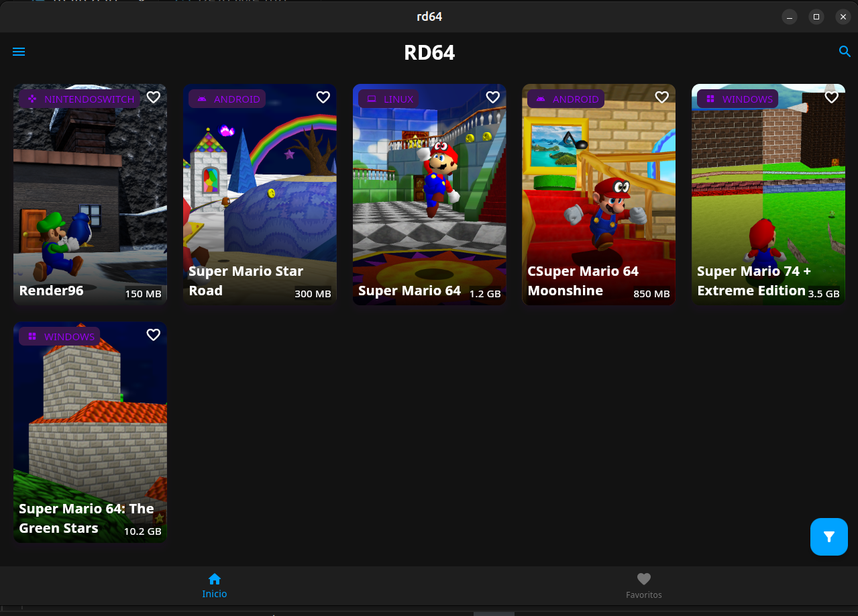Viewport: 858px width, 616px height.
Task: Favorite Super Mario 64: The Green Stars
Action: (x=153, y=334)
